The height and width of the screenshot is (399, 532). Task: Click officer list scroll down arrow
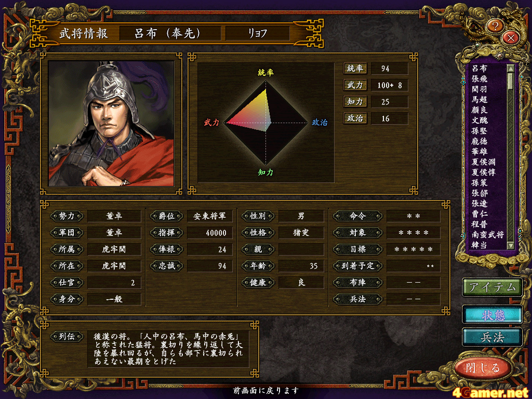[x=510, y=245]
